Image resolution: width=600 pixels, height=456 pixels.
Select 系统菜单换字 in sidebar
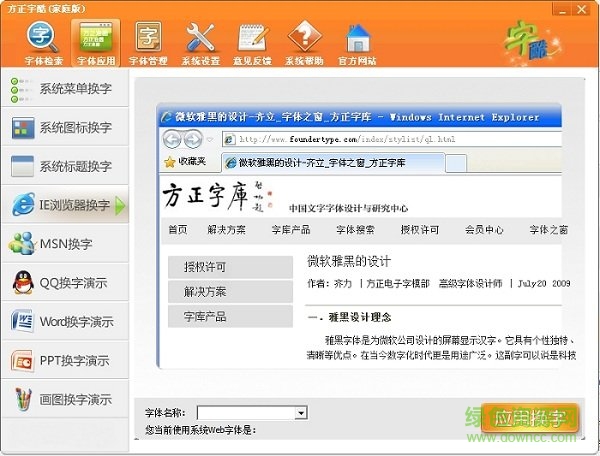point(65,89)
